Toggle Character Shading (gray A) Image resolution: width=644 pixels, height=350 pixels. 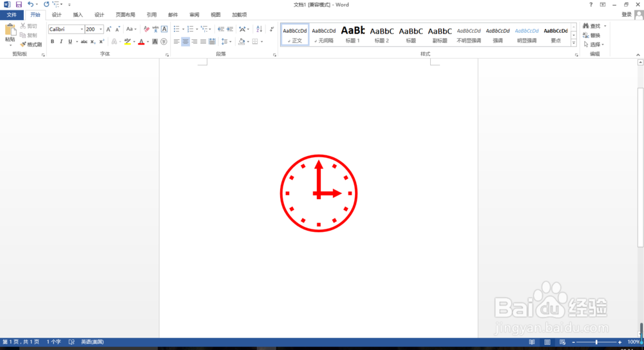[155, 41]
